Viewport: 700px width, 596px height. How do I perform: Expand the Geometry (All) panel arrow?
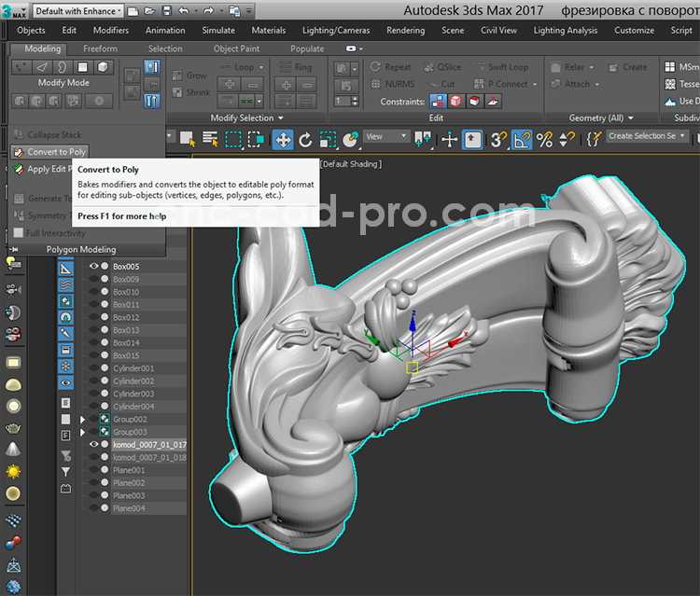[x=631, y=118]
